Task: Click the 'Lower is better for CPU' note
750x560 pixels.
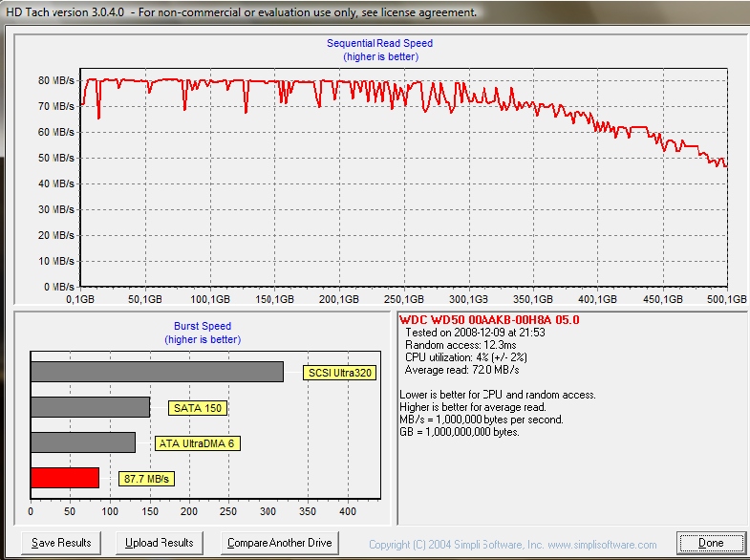Action: (x=498, y=395)
